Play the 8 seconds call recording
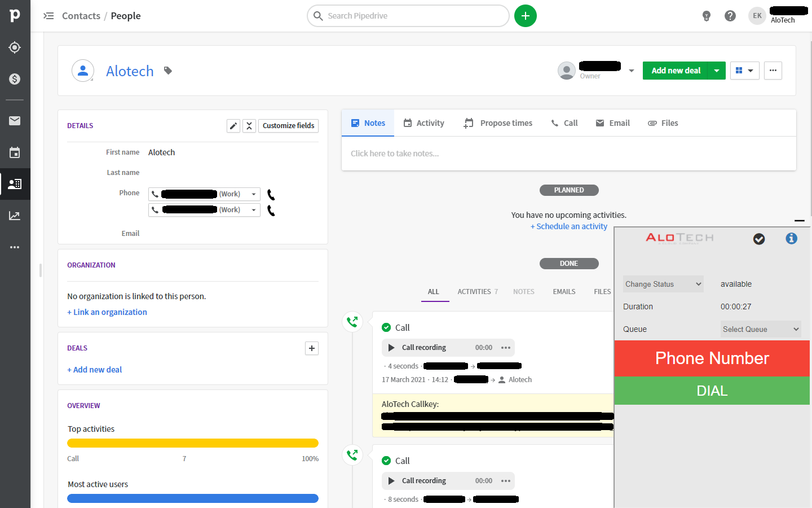This screenshot has height=508, width=812. tap(391, 481)
